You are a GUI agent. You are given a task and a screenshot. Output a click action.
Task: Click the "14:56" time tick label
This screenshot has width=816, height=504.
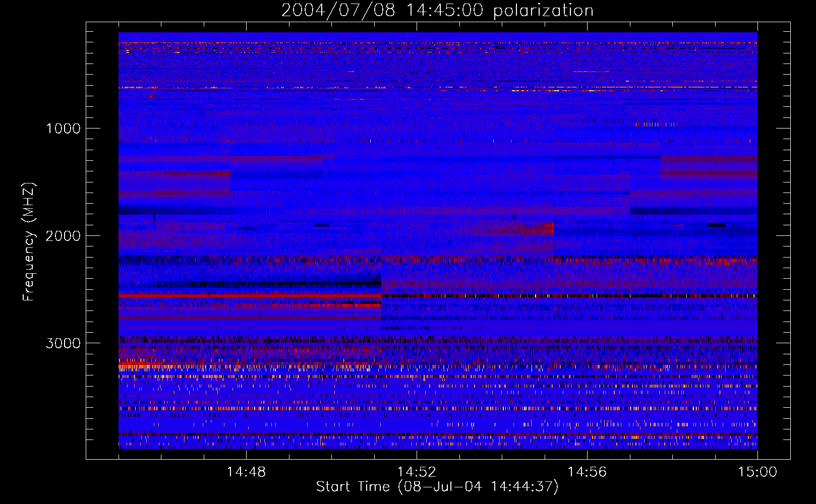(587, 472)
